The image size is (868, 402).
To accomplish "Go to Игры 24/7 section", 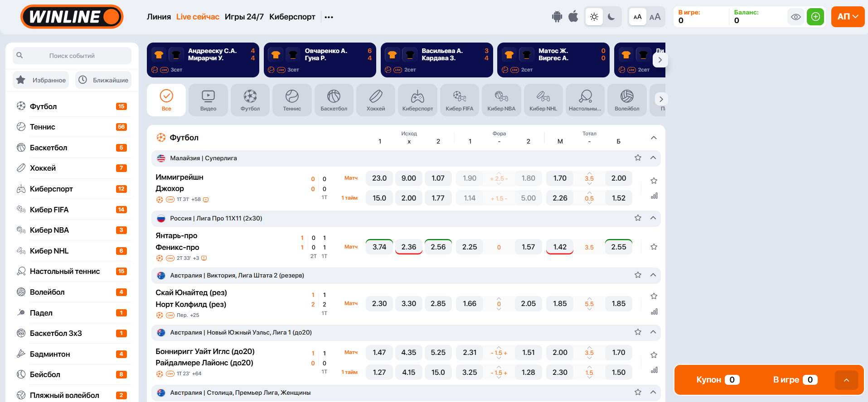I will pyautogui.click(x=244, y=17).
